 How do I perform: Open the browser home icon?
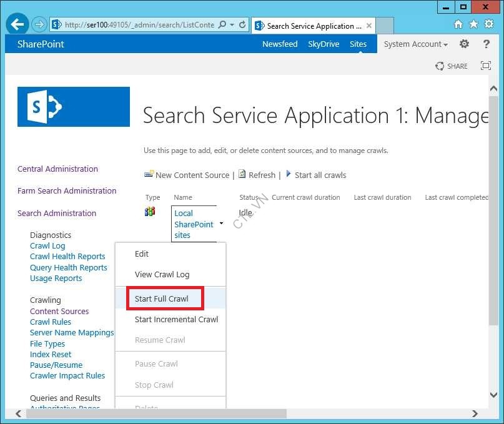click(x=458, y=25)
